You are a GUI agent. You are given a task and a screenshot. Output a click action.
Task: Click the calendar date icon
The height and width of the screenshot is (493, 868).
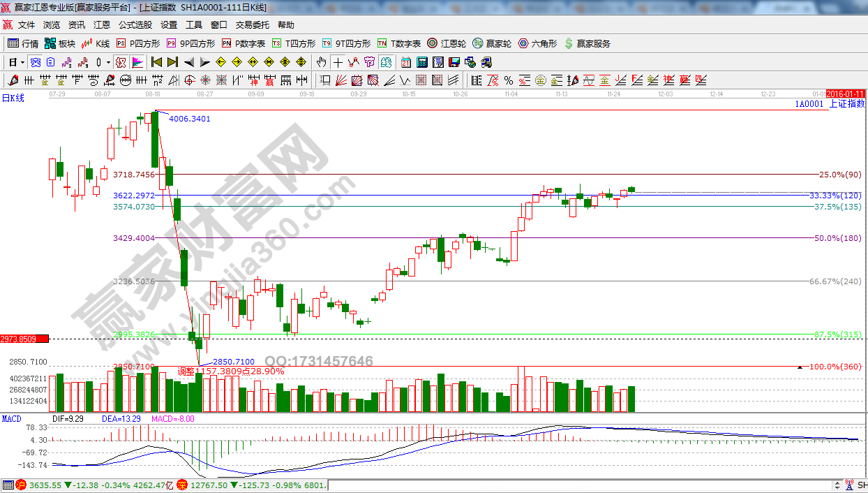click(405, 62)
